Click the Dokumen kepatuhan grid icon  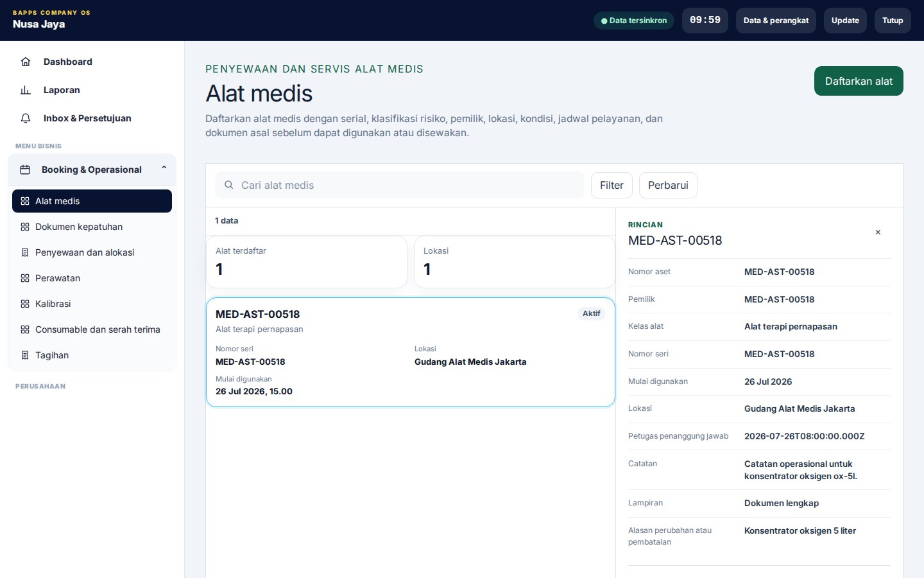point(25,227)
